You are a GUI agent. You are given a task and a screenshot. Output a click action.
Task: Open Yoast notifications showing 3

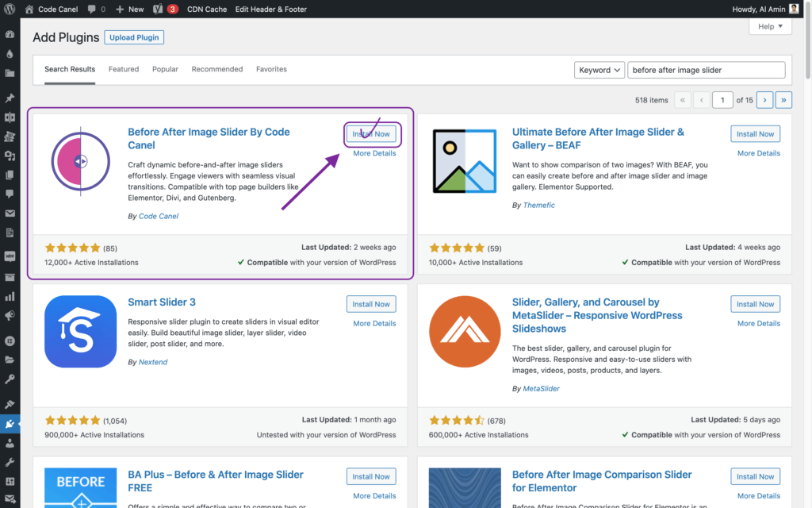[x=165, y=9]
